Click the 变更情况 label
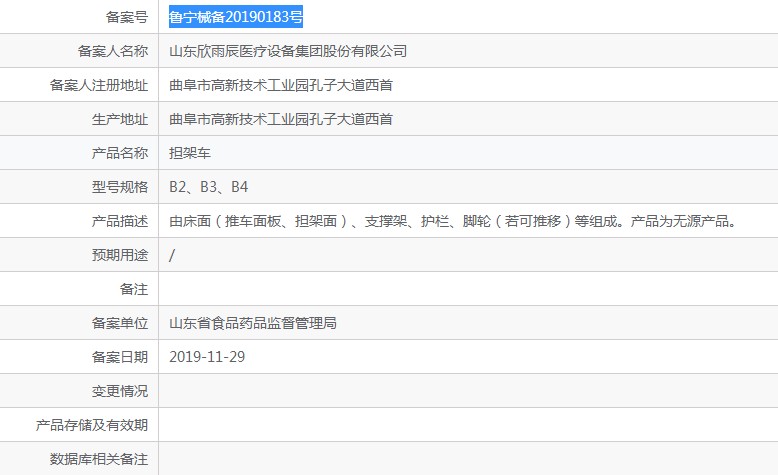Screen dimensions: 778x475 [120, 391]
